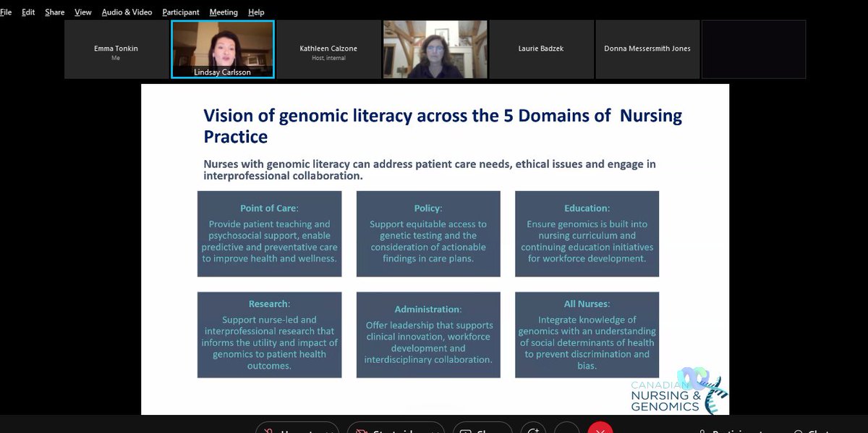Screen dimensions: 868x433
Task: Open the Share menu in the menu bar
Action: 54,12
